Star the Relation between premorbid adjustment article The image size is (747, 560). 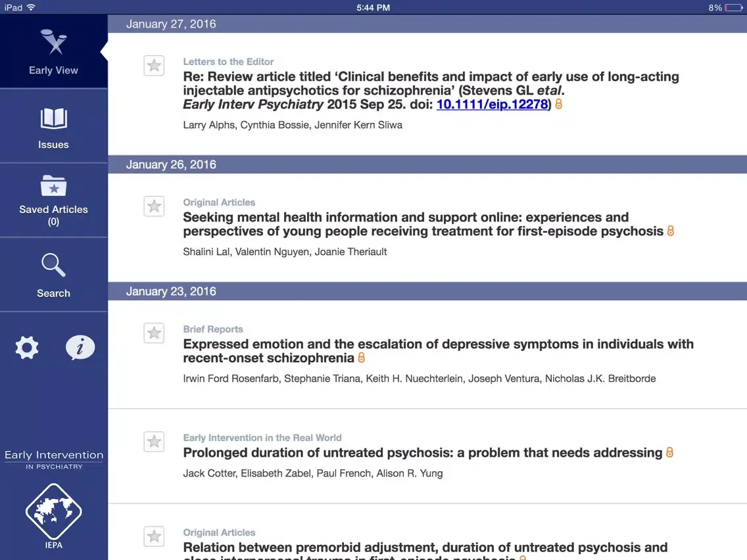154,536
